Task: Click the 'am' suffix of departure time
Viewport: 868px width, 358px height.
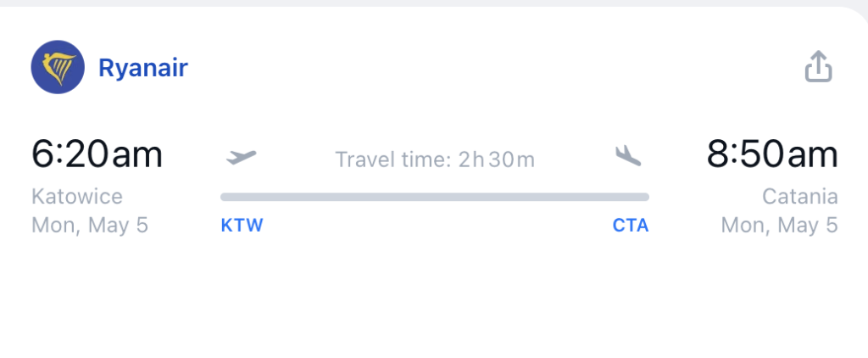Action: tap(137, 156)
